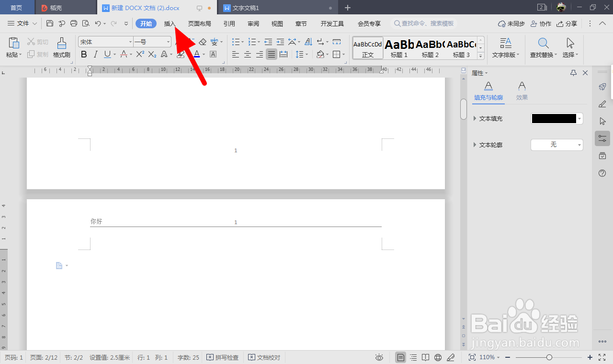Select the Format Painter (格式刷) tool

(x=62, y=47)
